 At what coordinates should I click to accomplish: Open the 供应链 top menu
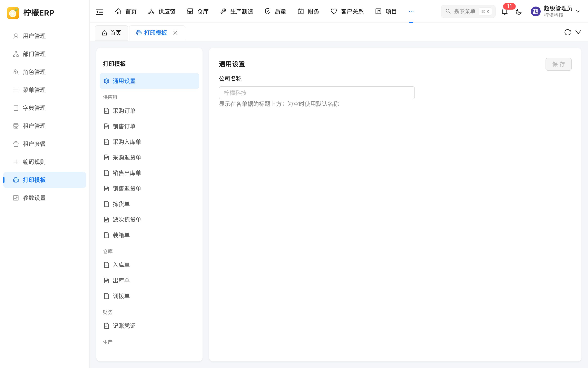[x=162, y=11]
